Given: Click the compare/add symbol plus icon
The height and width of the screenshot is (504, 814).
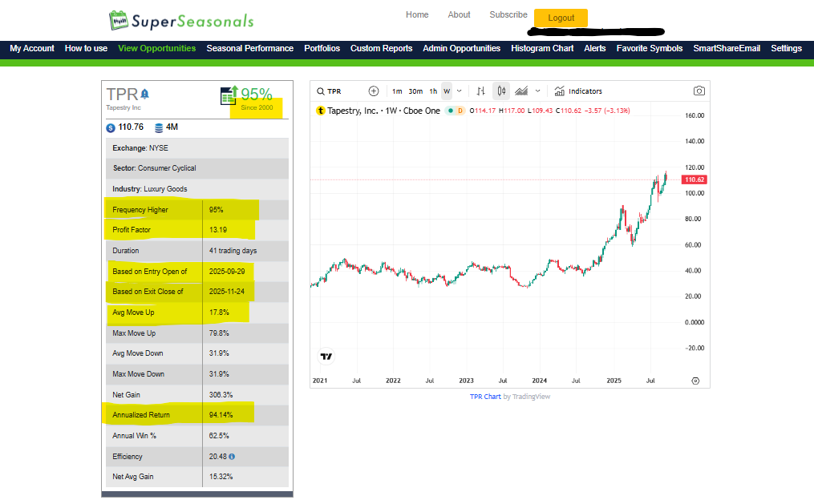Looking at the screenshot, I should [x=373, y=91].
